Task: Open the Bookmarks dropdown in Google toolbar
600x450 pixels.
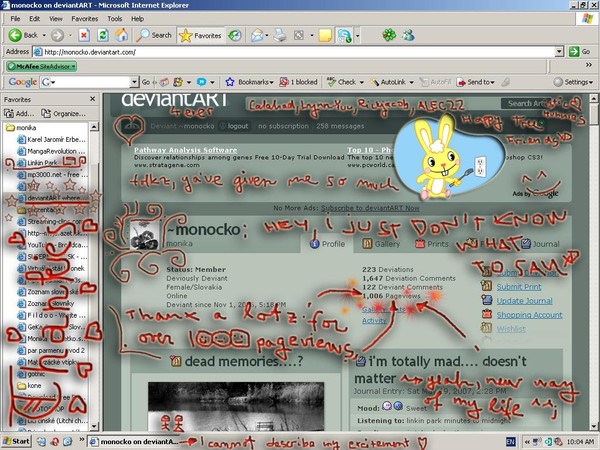Action: click(249, 82)
